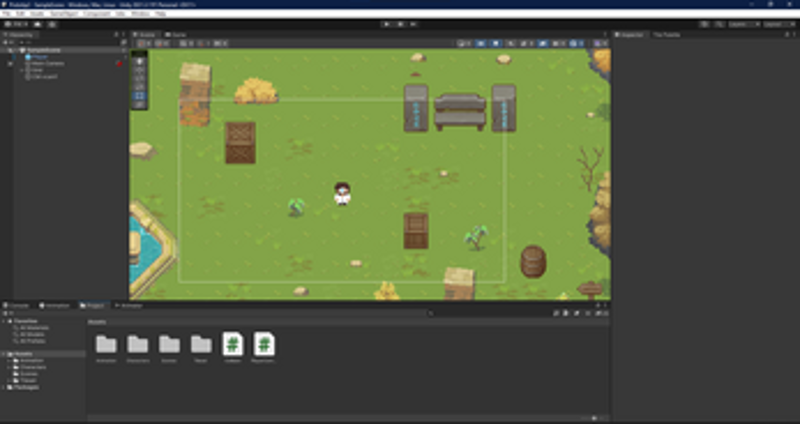This screenshot has height=424, width=800.
Task: Open the Hierarchy panel options menu
Action: (x=123, y=35)
